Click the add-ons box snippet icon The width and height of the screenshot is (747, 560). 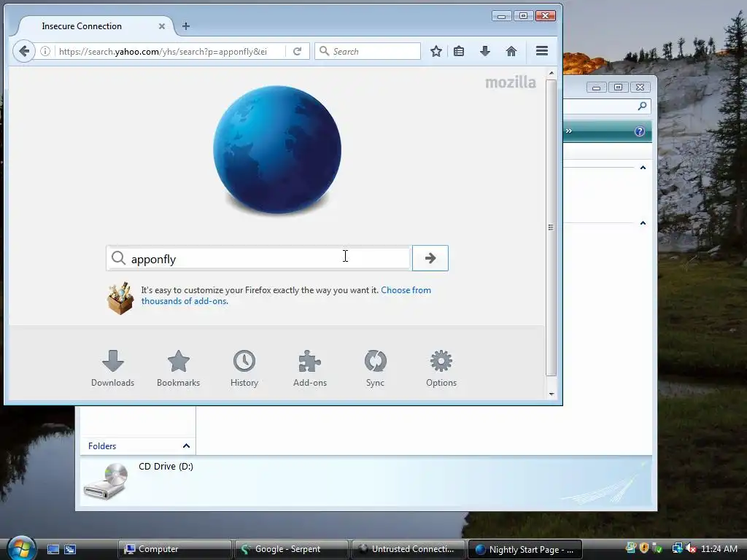[x=120, y=298]
